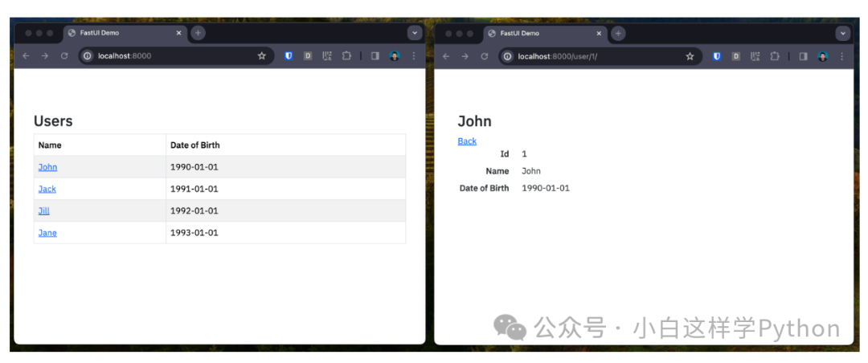
Task: Open the QR code extension in left window
Action: point(327,56)
